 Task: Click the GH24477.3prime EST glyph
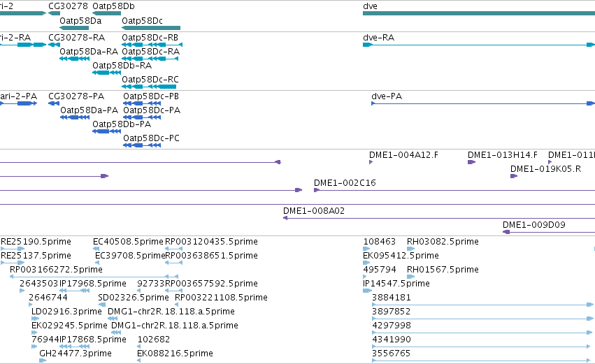tap(43, 361)
